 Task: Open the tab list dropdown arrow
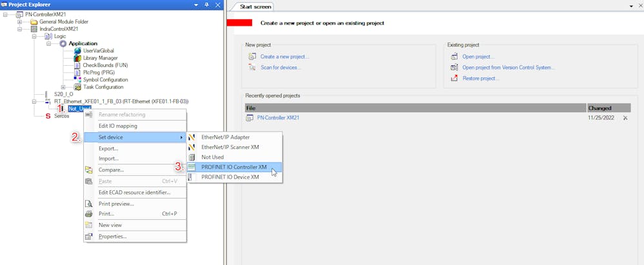click(630, 6)
